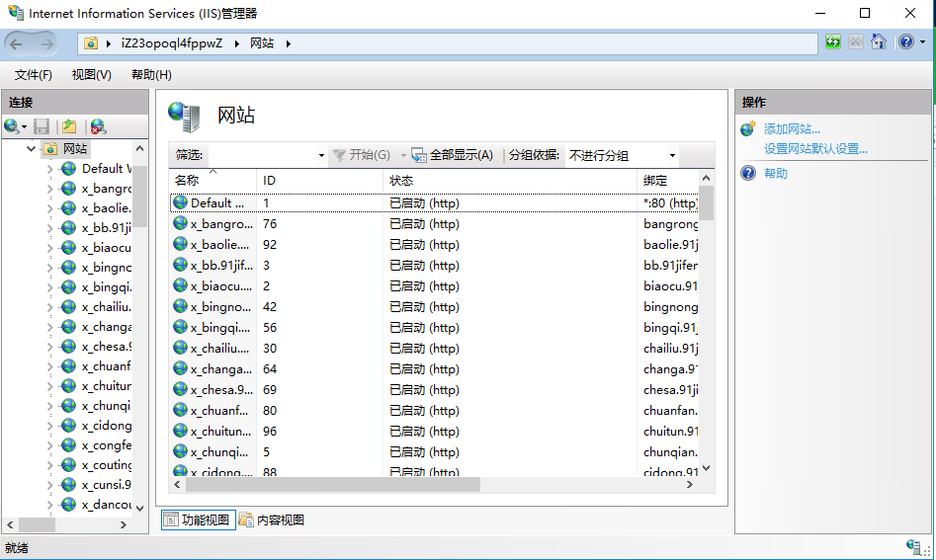Switch to the 内容视图 tab
The width and height of the screenshot is (936, 560).
point(272,520)
